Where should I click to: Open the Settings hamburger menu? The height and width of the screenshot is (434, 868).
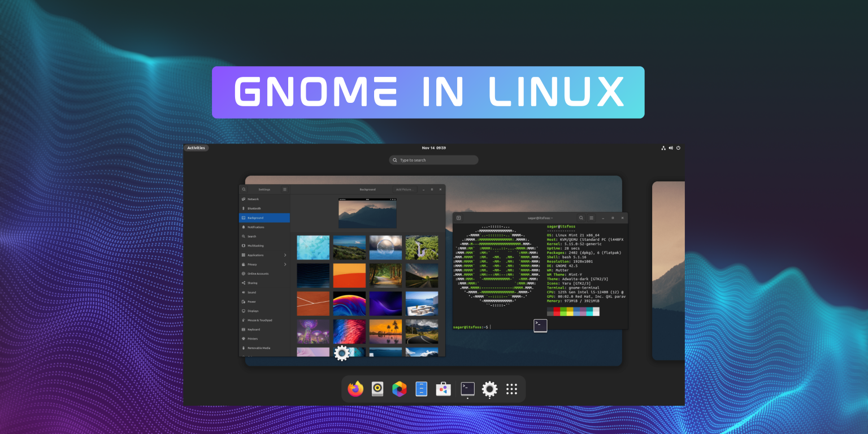click(284, 189)
